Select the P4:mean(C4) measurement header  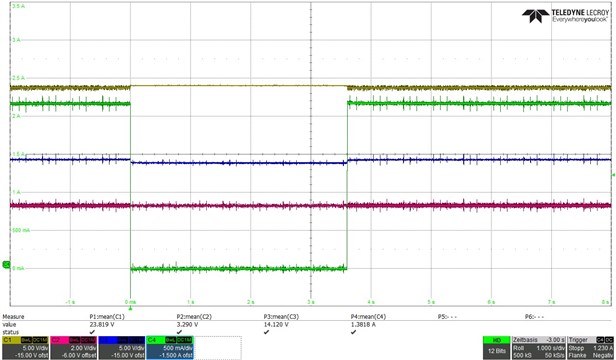click(x=368, y=317)
